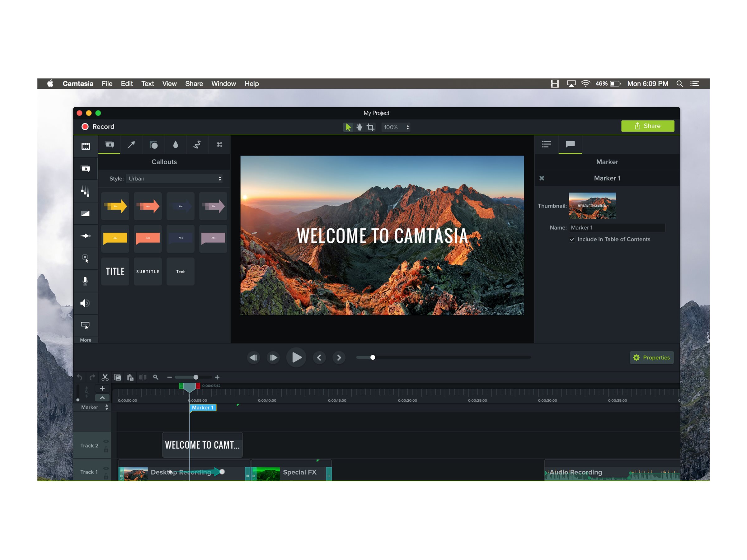
Task: Pick the mauve speech bubble callout
Action: pyautogui.click(x=213, y=239)
